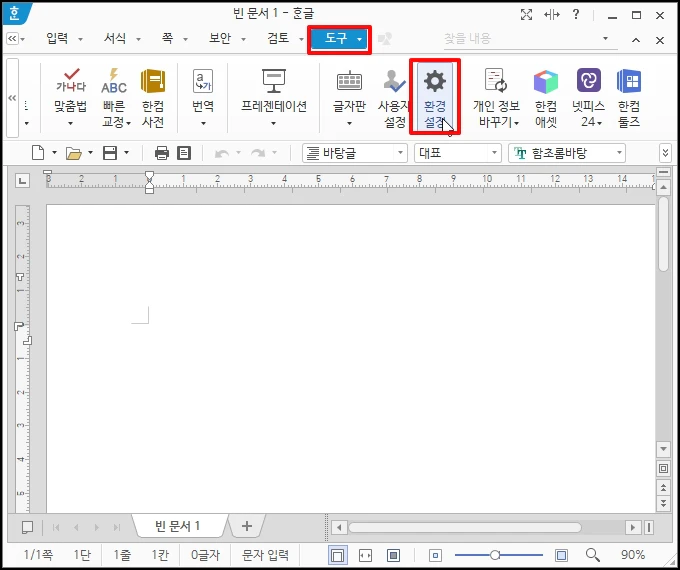
Task: Click 문자 입력 mode in status bar
Action: [x=265, y=555]
